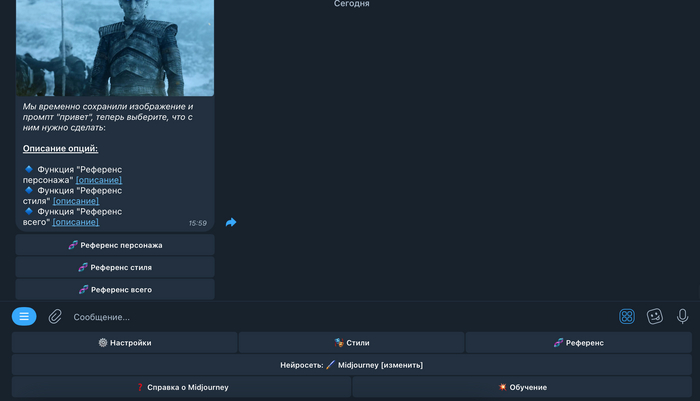The width and height of the screenshot is (700, 401).
Task: Click the forward arrow beside the message
Action: click(231, 222)
